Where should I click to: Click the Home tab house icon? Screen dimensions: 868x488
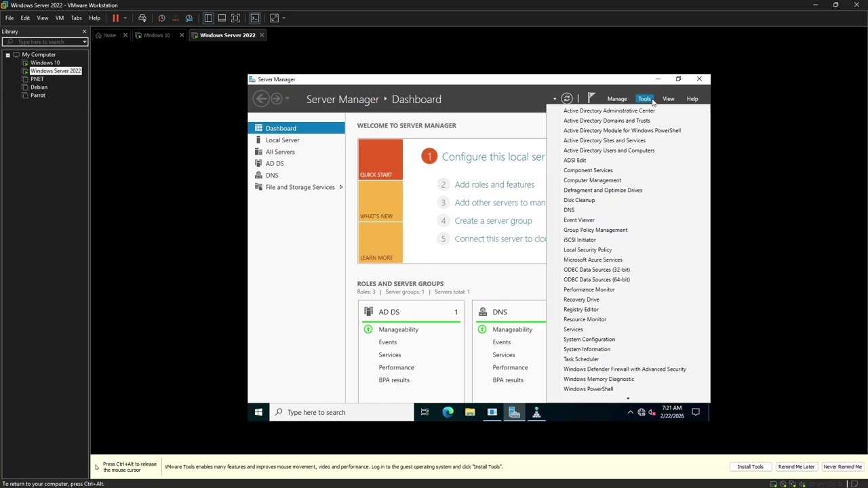pos(99,35)
